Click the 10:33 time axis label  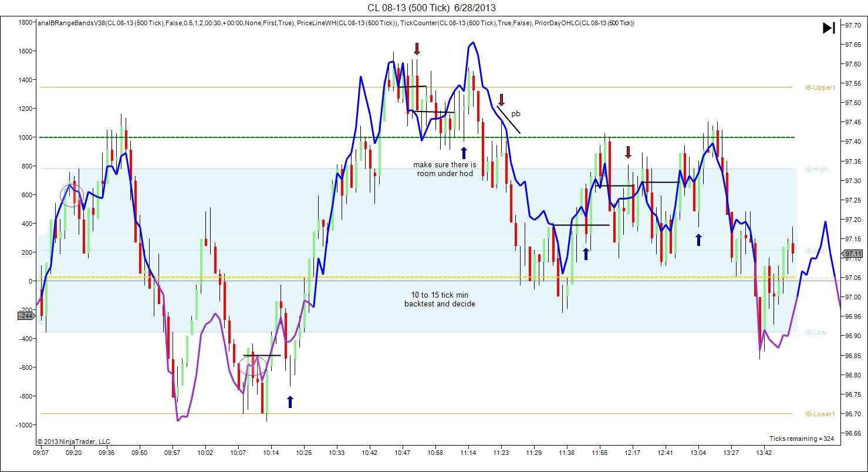[x=337, y=453]
